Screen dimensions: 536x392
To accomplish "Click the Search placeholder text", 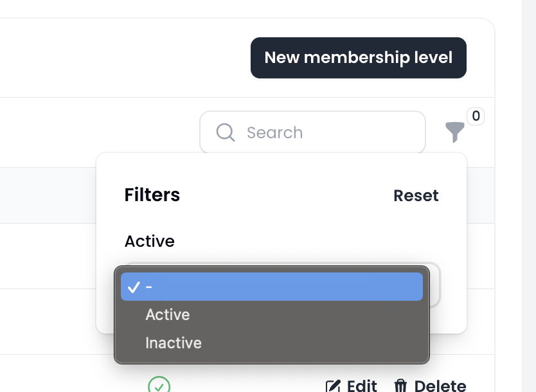I will coord(275,132).
